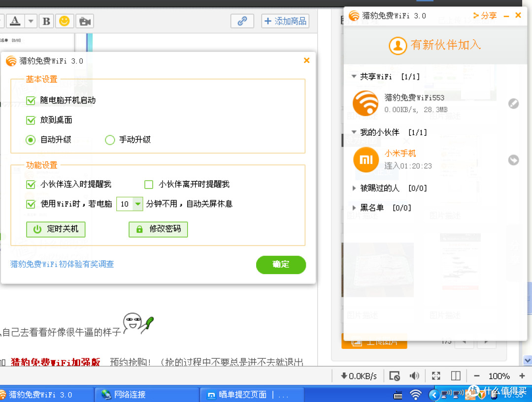Toggle auto screen-off when using WiFi checkbox
Image resolution: width=532 pixels, height=402 pixels.
[x=31, y=204]
